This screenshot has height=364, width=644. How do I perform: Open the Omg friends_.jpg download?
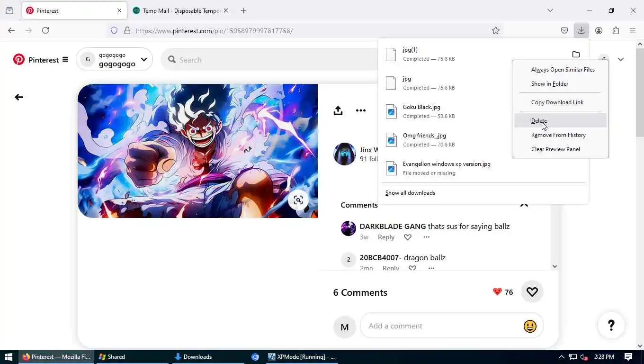click(447, 140)
